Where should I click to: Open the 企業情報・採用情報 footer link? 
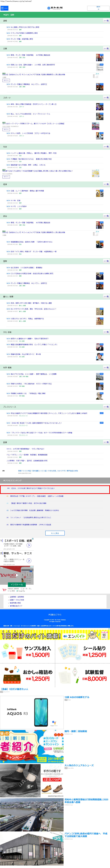coord(17,597)
